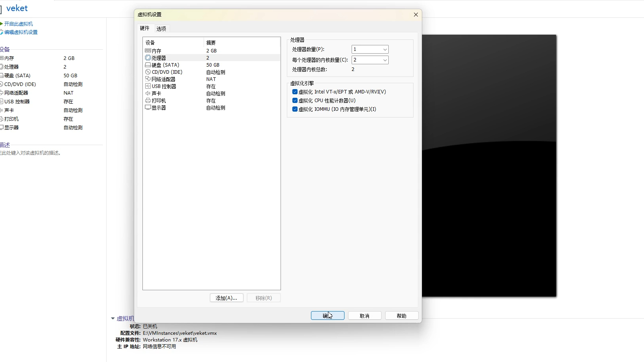
Task: Toggle 虚拟化 IOMMU checkbox
Action: 295,109
